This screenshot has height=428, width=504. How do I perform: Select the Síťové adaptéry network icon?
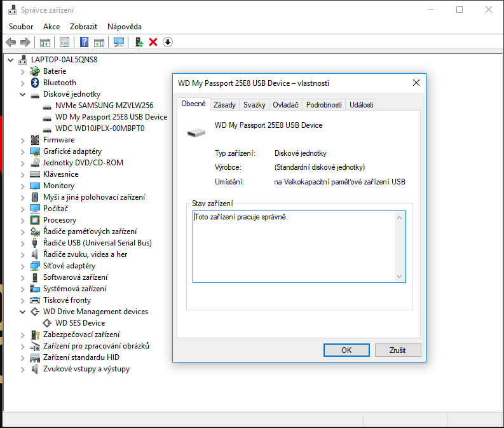(35, 266)
